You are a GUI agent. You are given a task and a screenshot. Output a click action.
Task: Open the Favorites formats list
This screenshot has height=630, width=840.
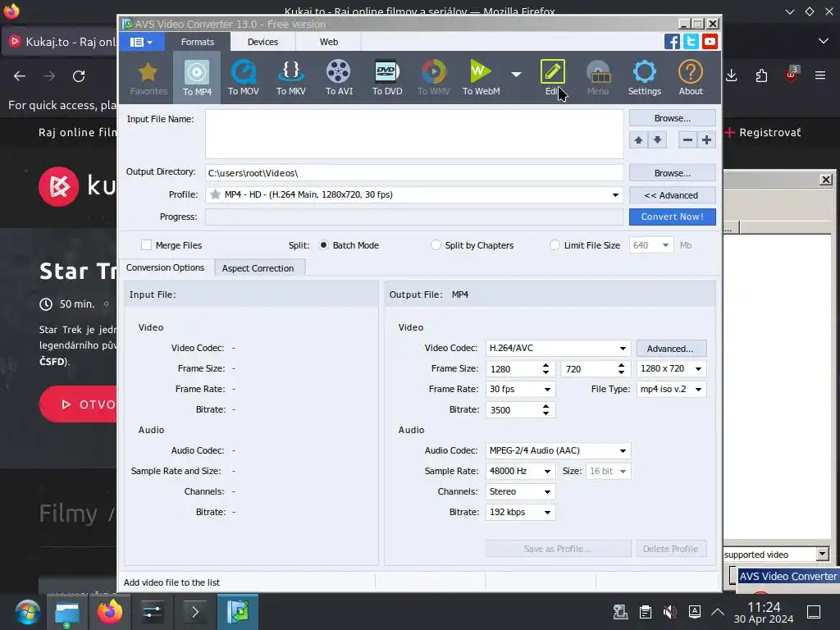(148, 78)
